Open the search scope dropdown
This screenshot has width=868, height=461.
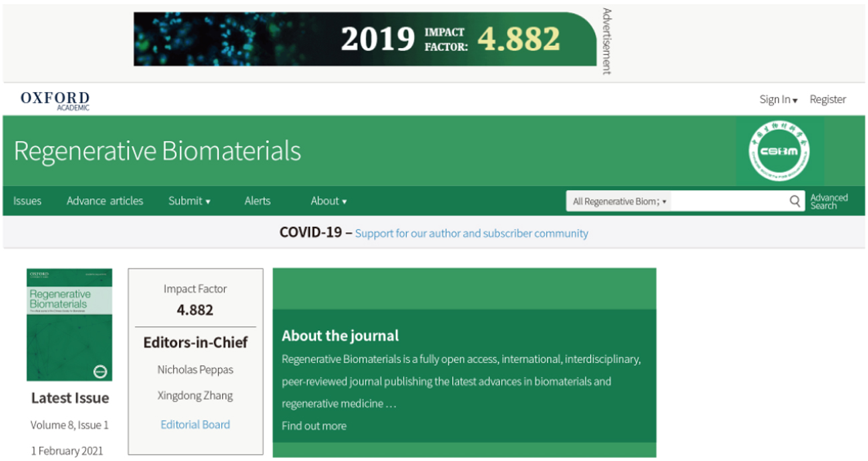point(619,201)
